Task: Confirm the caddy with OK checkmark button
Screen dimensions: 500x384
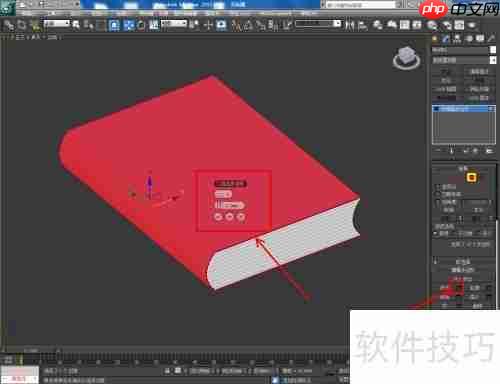Action: coord(218,217)
